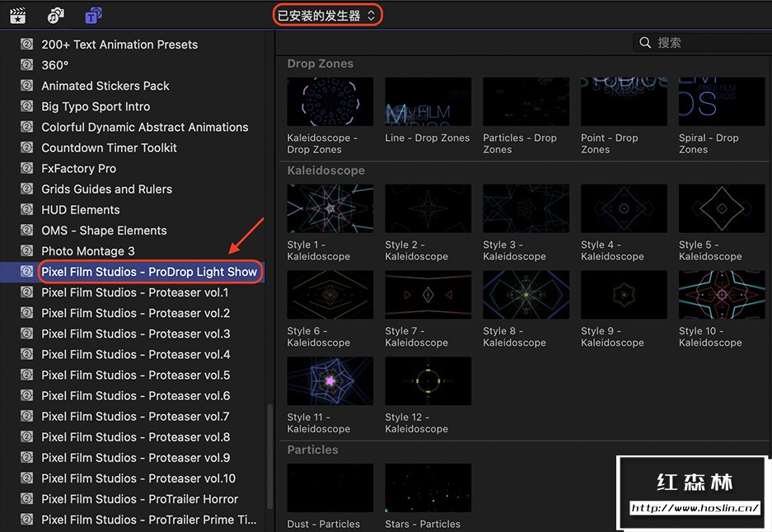Viewport: 772px width, 532px height.
Task: Select the Style 11 - Kaleidoscope thumbnail
Action: [x=330, y=380]
